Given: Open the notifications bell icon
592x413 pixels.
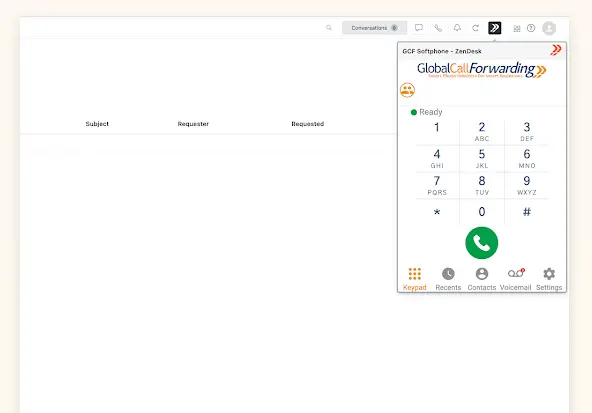Looking at the screenshot, I should (457, 28).
